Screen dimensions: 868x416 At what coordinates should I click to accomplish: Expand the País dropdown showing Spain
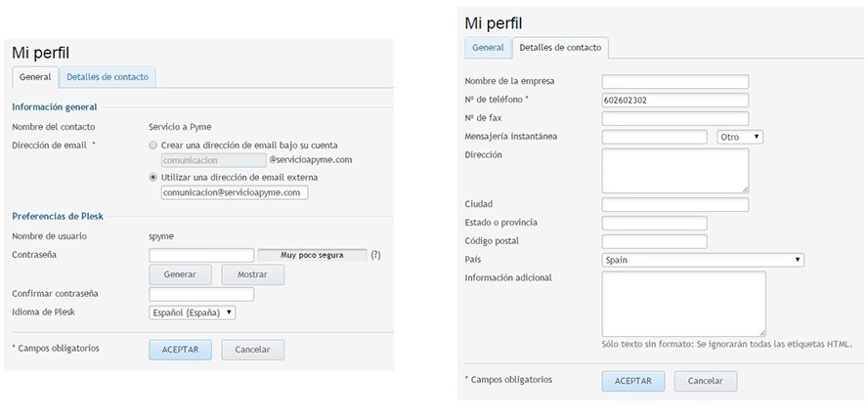click(x=703, y=260)
